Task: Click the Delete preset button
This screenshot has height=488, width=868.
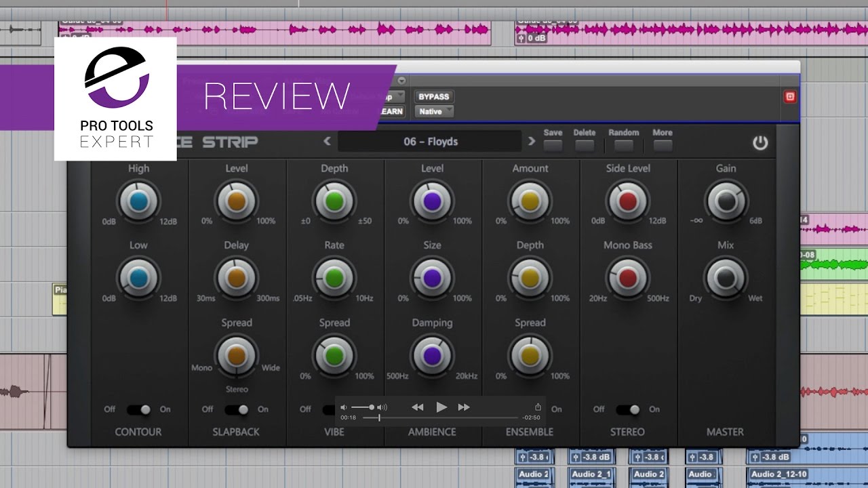Action: (585, 145)
